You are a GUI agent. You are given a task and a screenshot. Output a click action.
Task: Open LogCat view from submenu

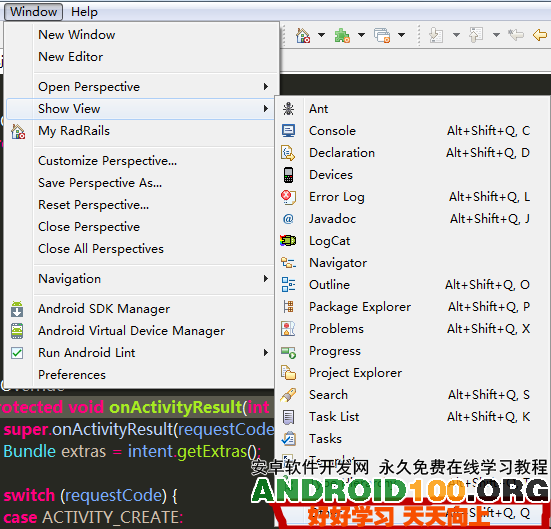[330, 241]
